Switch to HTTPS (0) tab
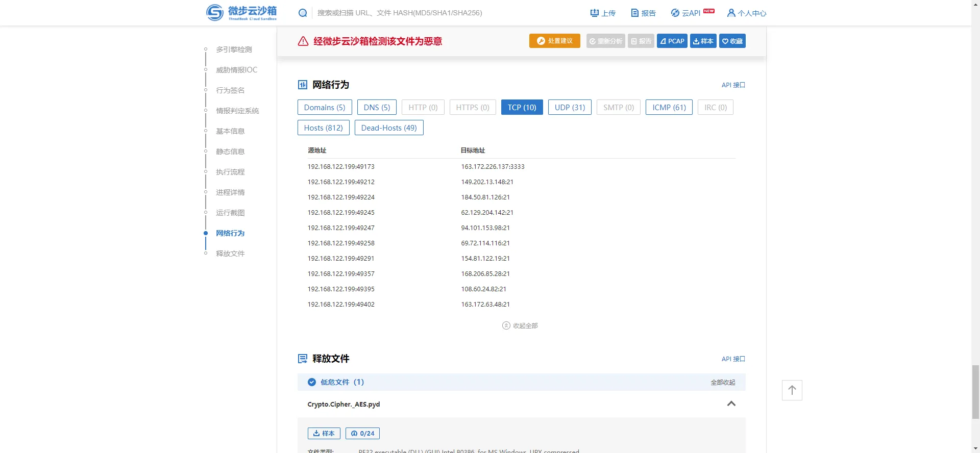 [473, 107]
